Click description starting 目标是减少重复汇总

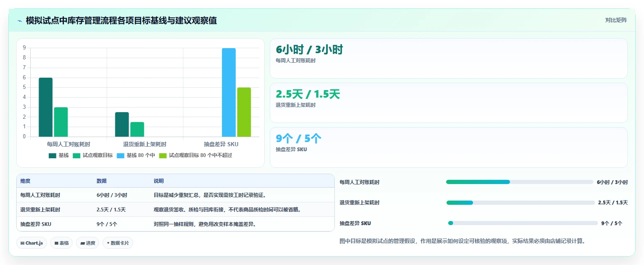coord(210,195)
